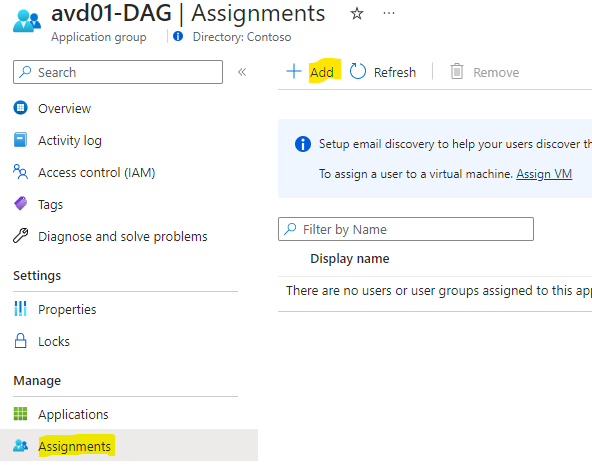The image size is (592, 475).
Task: Follow the Assign VM link
Action: coord(544,174)
